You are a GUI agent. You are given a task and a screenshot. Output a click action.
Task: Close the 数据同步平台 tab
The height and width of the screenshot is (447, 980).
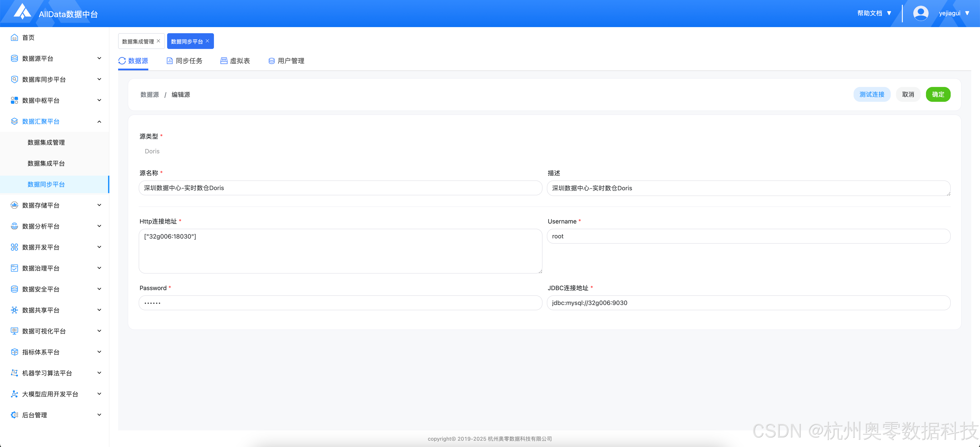point(207,41)
